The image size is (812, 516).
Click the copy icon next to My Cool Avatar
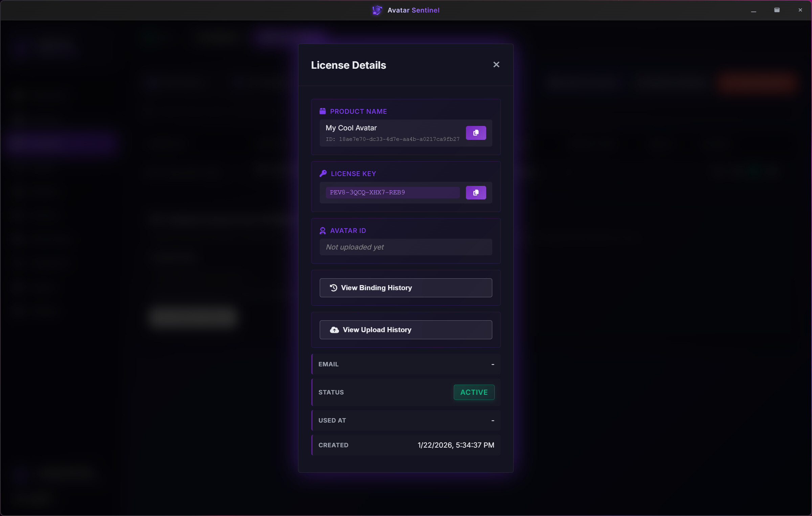pyautogui.click(x=476, y=133)
